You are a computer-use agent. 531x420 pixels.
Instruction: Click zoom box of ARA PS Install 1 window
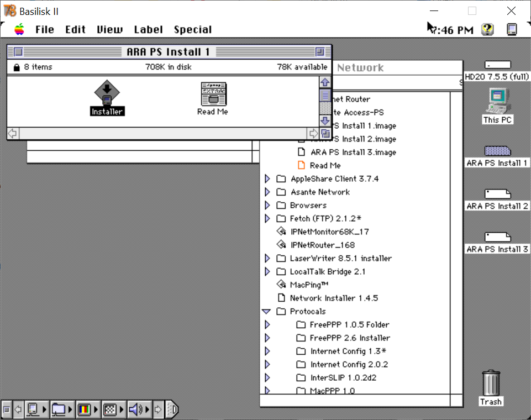click(320, 52)
